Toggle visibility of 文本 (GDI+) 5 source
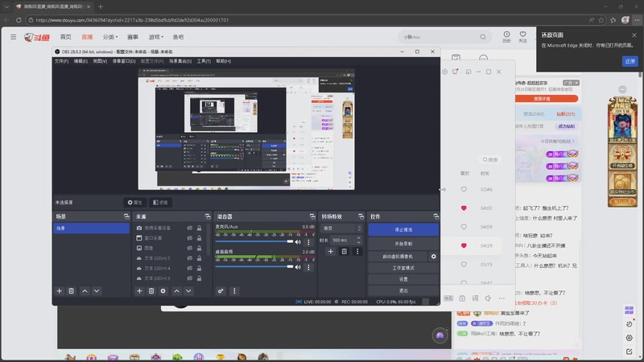The width and height of the screenshot is (644, 362). (x=190, y=258)
